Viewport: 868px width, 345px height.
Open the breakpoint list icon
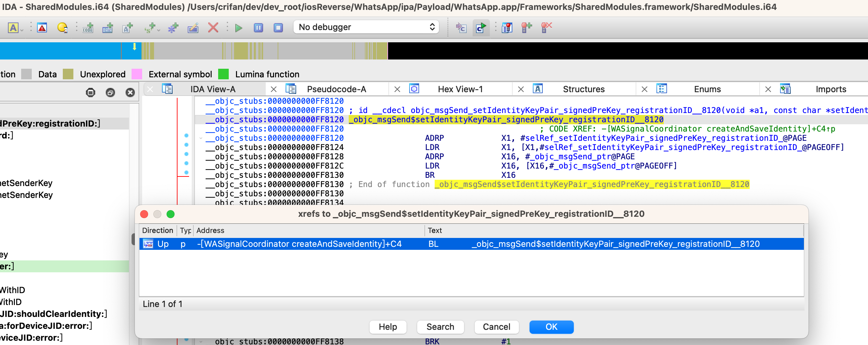[x=507, y=27]
